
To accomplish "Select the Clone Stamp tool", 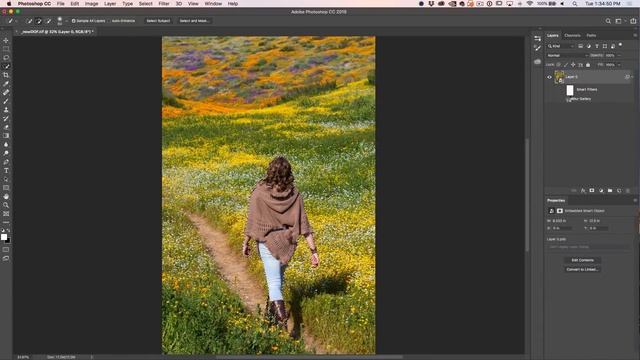I will click(x=6, y=110).
